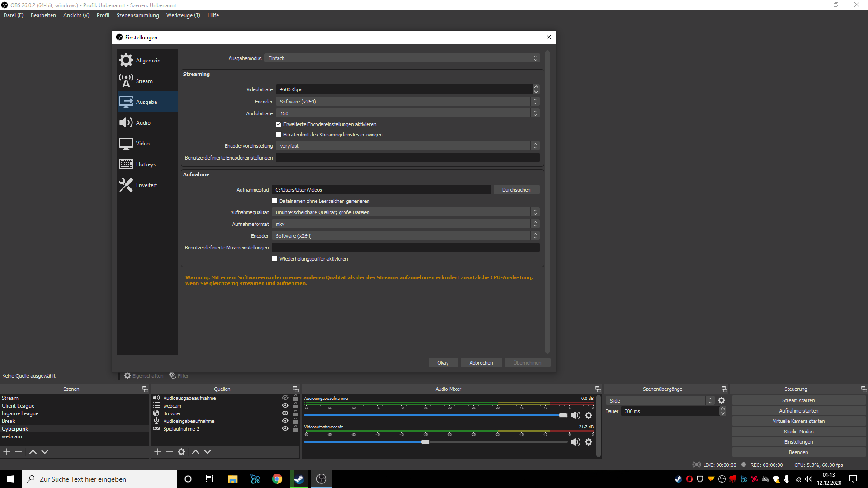Image resolution: width=868 pixels, height=488 pixels.
Task: Open the Audio settings section
Action: tap(143, 123)
